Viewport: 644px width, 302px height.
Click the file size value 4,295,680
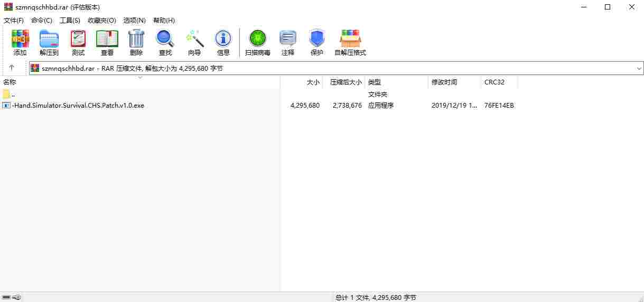305,105
